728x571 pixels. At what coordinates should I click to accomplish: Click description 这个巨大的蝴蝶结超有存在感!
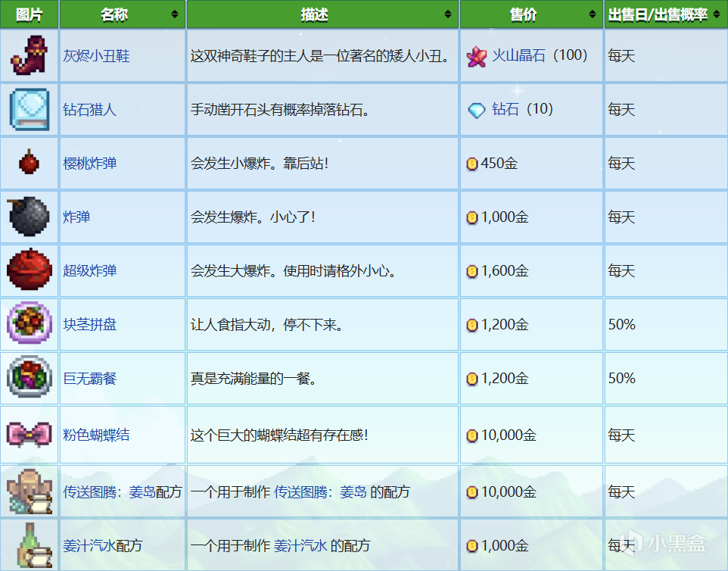point(279,435)
